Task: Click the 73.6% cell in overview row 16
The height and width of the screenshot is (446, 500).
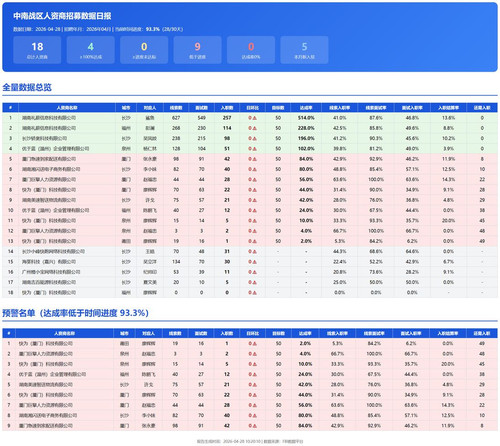Action: coord(376,272)
